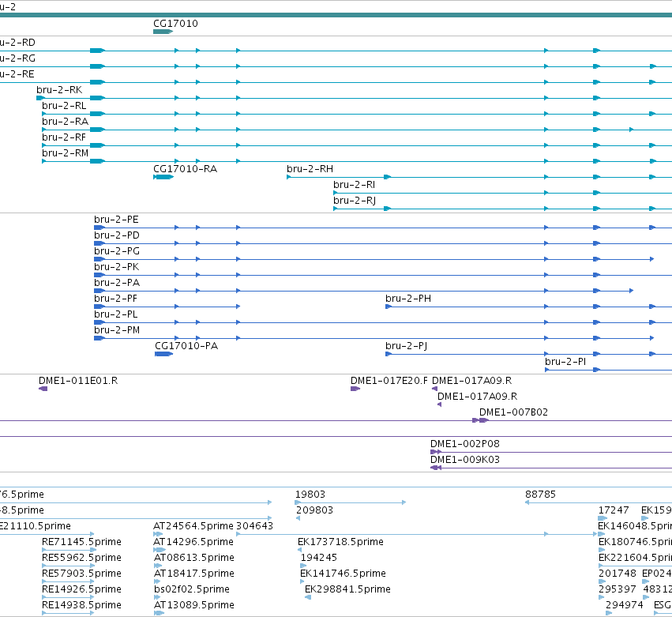
Task: Click the 19803 feature label
Action: coord(310,495)
